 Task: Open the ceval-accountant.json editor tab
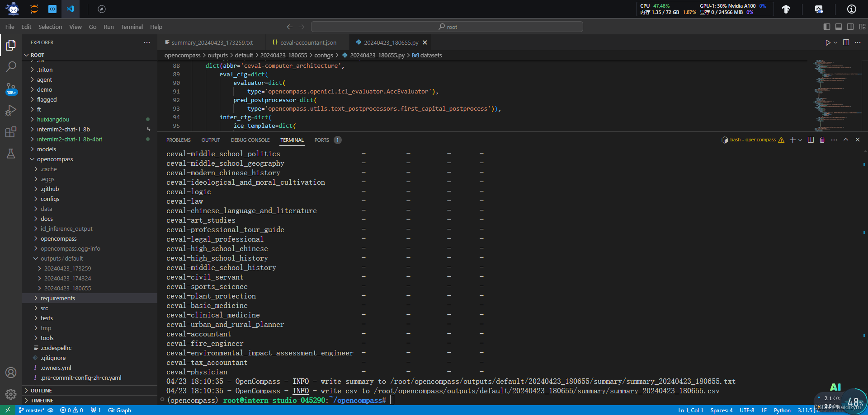coord(308,42)
